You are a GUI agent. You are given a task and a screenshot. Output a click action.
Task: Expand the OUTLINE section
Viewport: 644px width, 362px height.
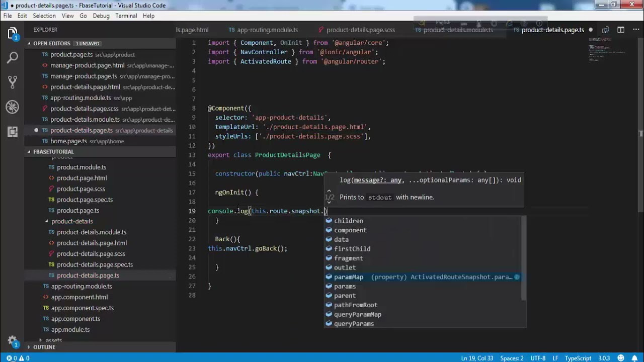tap(29, 347)
